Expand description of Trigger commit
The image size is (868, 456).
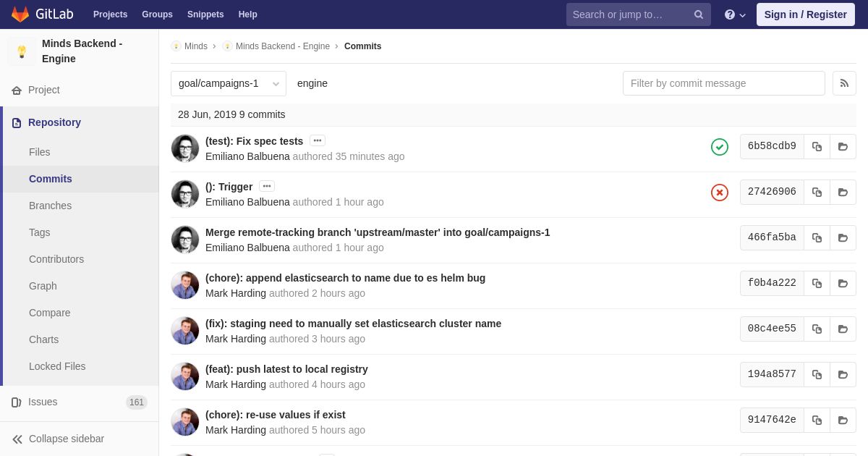pos(267,186)
